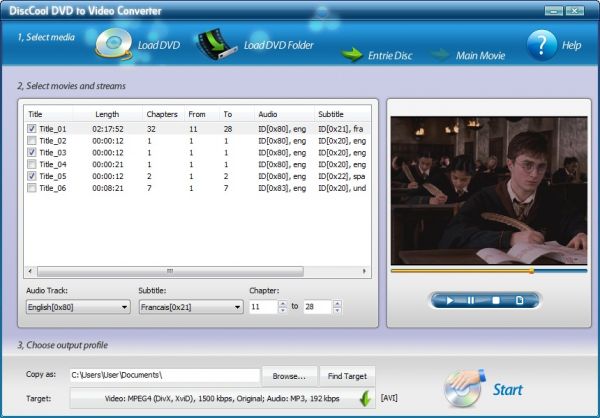Pause the video preview
600x418 pixels.
[x=471, y=300]
